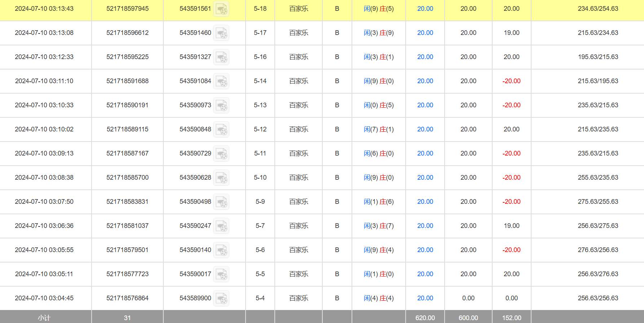Watch video replay of round 543590140

click(x=221, y=250)
